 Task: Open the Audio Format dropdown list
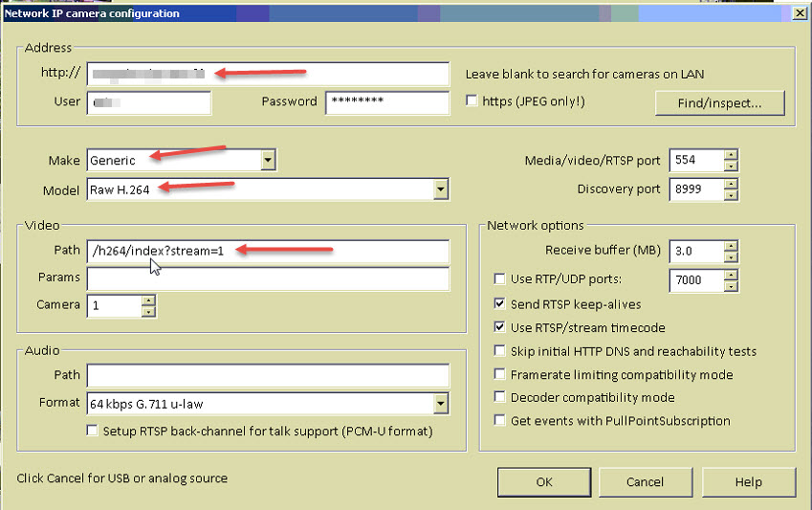click(x=440, y=404)
